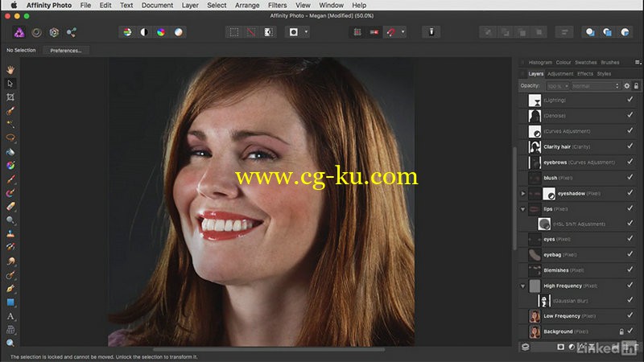Image resolution: width=644 pixels, height=362 pixels.
Task: Click the layer lock icon beside blend mode
Action: pos(636,86)
